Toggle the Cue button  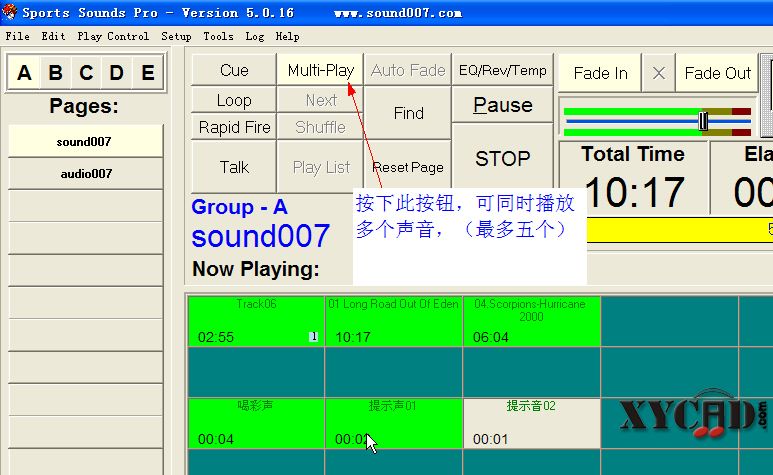(234, 70)
